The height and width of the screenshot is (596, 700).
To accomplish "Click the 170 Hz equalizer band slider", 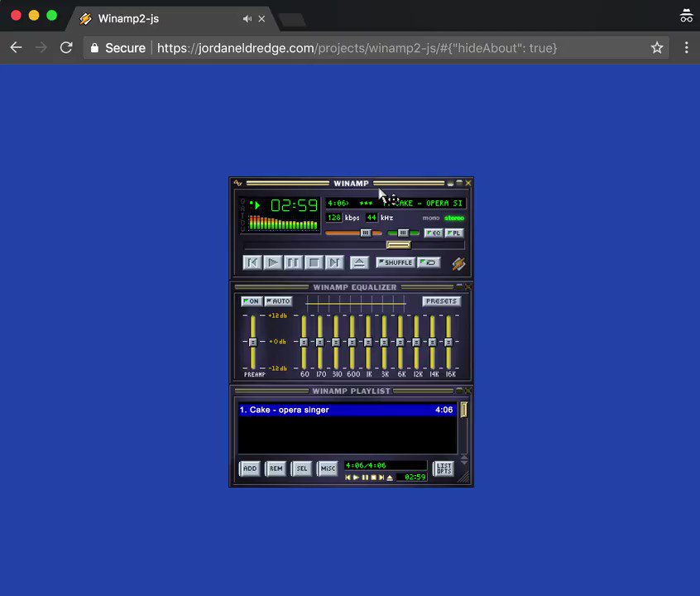I will (320, 342).
